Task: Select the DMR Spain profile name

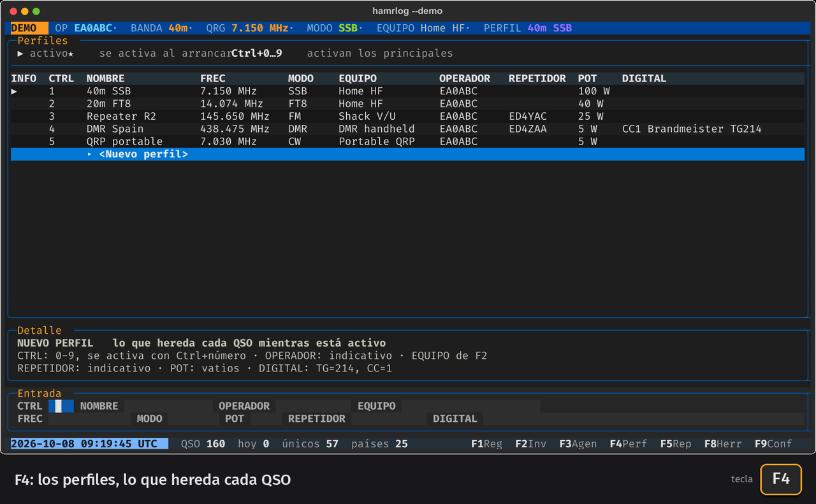Action: 115,129
